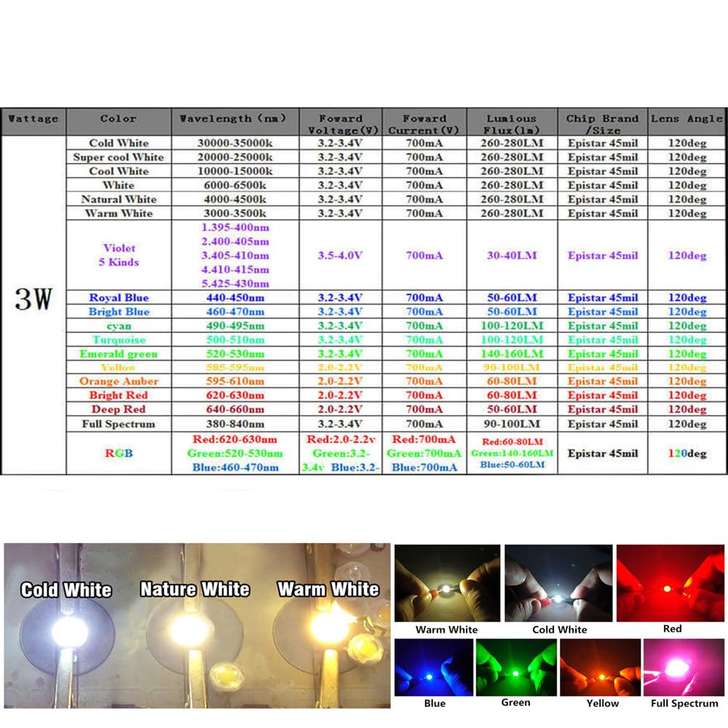728x728 pixels.
Task: Click the '3.5-4.0V' violet voltage value
Action: tap(340, 255)
